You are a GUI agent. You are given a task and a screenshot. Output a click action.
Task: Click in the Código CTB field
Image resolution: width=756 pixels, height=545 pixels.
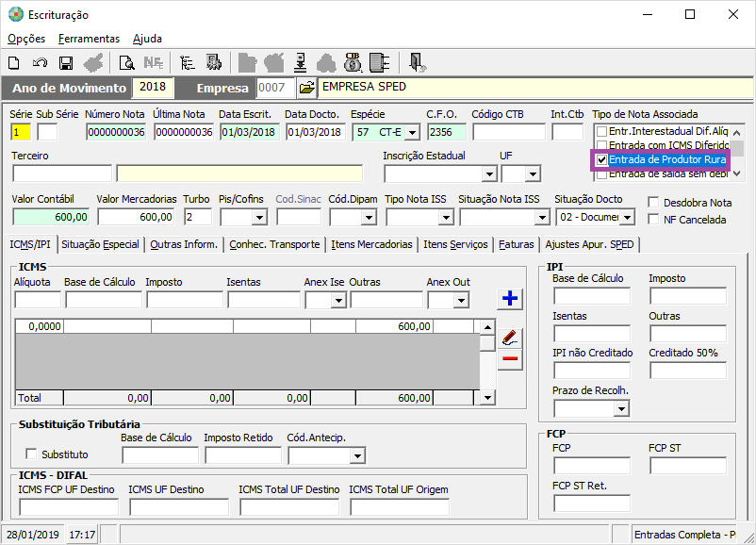coord(509,132)
